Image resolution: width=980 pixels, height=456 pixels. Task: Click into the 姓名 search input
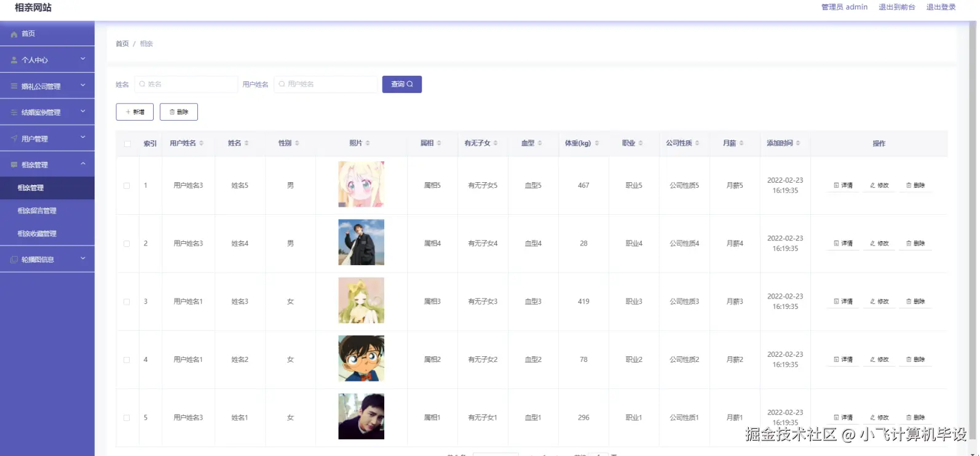pos(186,84)
